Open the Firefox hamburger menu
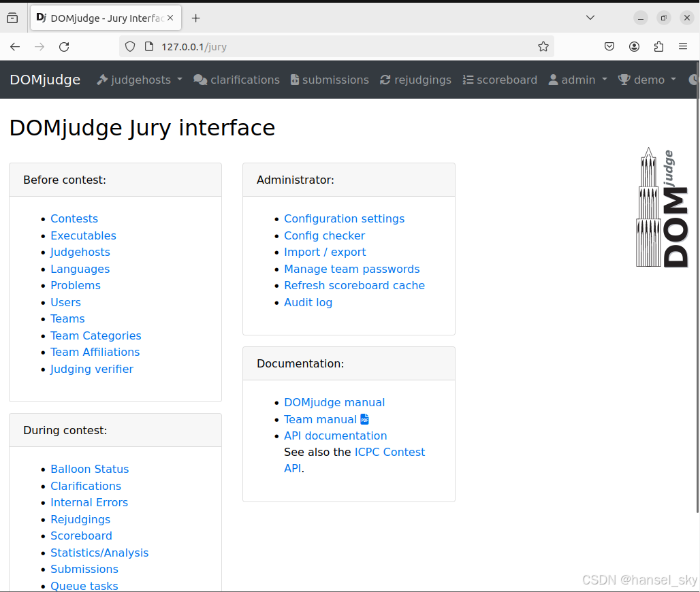700x592 pixels. coord(682,46)
